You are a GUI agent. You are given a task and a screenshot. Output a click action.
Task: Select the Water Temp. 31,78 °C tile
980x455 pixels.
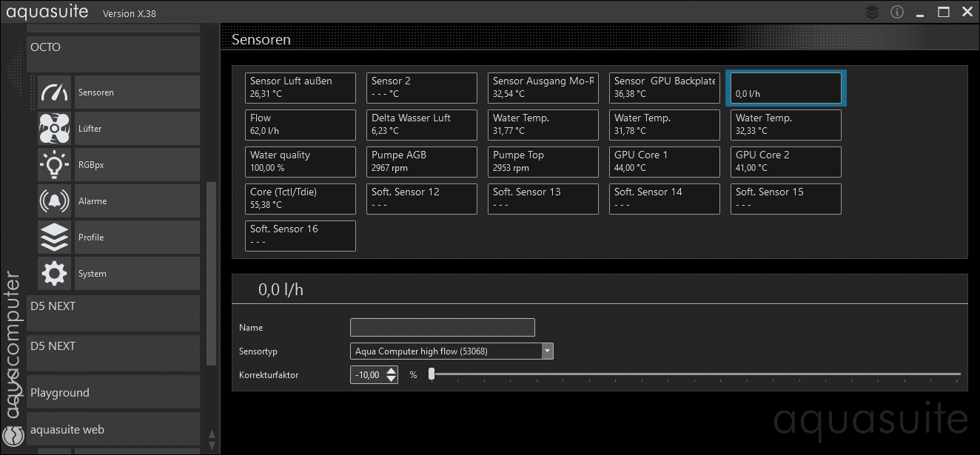(x=665, y=125)
